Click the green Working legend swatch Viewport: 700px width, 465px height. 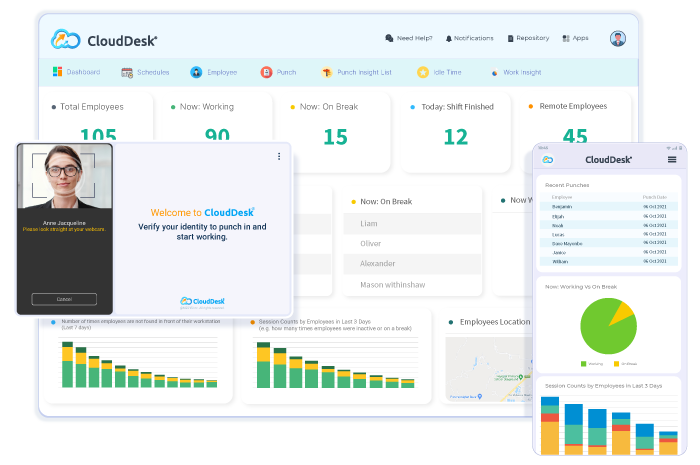click(x=583, y=364)
